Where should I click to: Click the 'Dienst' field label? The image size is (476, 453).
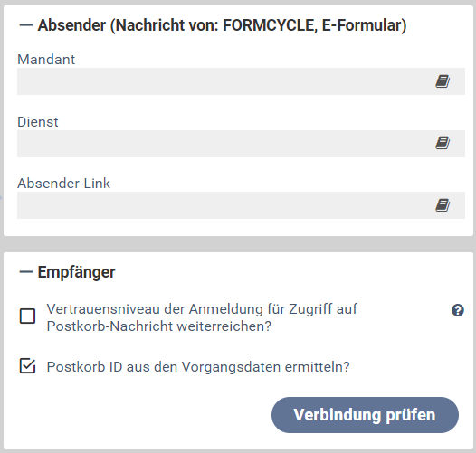38,122
